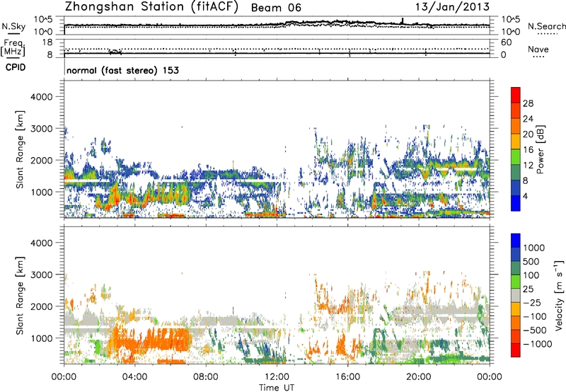Click 'Slant Range [km]' label of velocity panel
The width and height of the screenshot is (566, 392).
click(x=20, y=295)
